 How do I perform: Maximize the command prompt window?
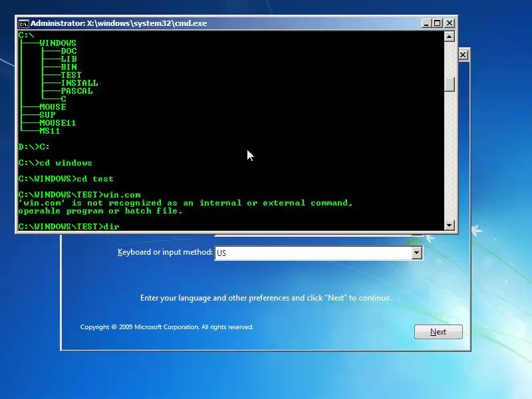(438, 23)
